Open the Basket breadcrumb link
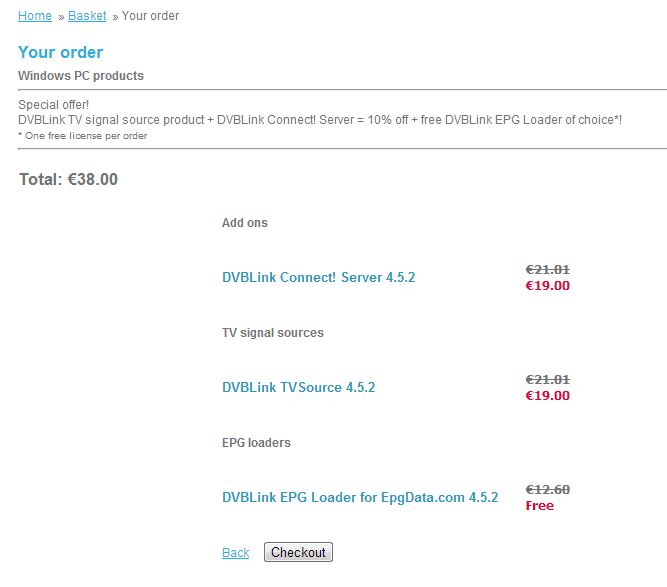667x587 pixels. [x=87, y=16]
